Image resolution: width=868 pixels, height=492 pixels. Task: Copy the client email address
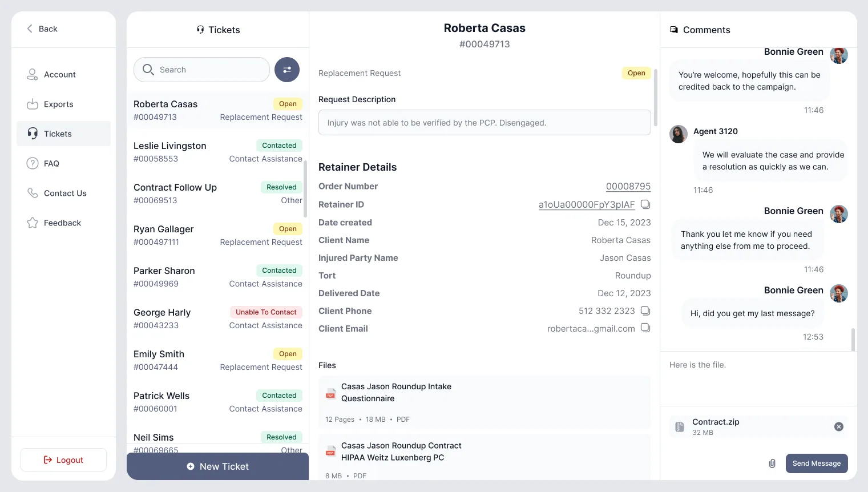coord(645,328)
